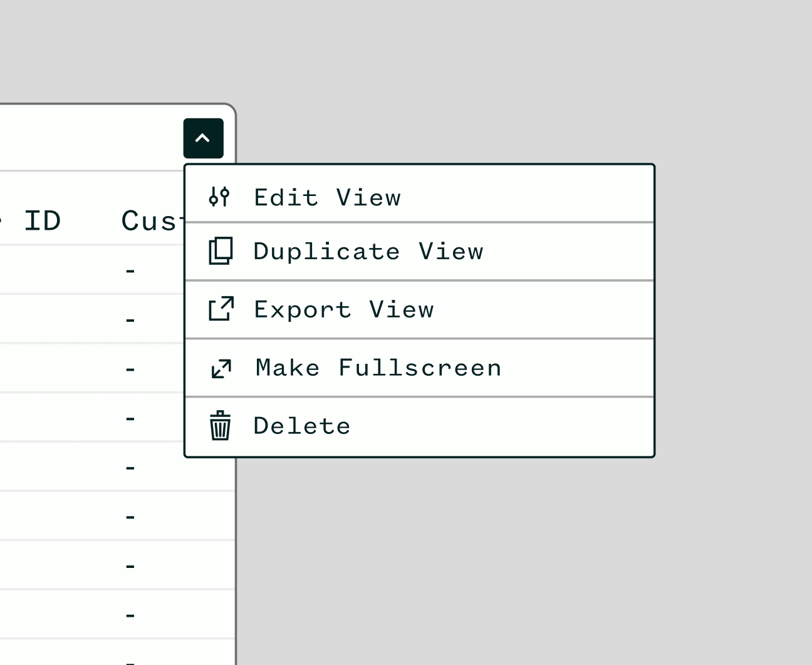Click the dash in the third table row
The height and width of the screenshot is (665, 812).
130,369
